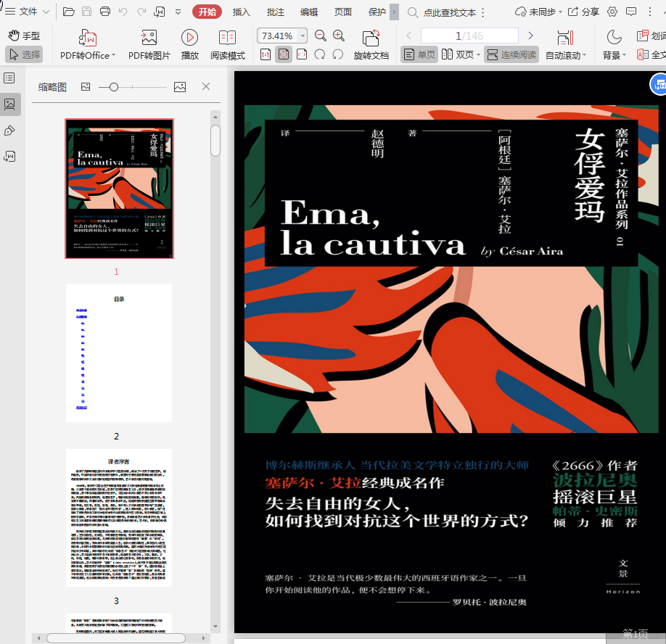Expand the 自动滚动 auto scroll dropdown
This screenshot has width=666, height=644.
(585, 56)
